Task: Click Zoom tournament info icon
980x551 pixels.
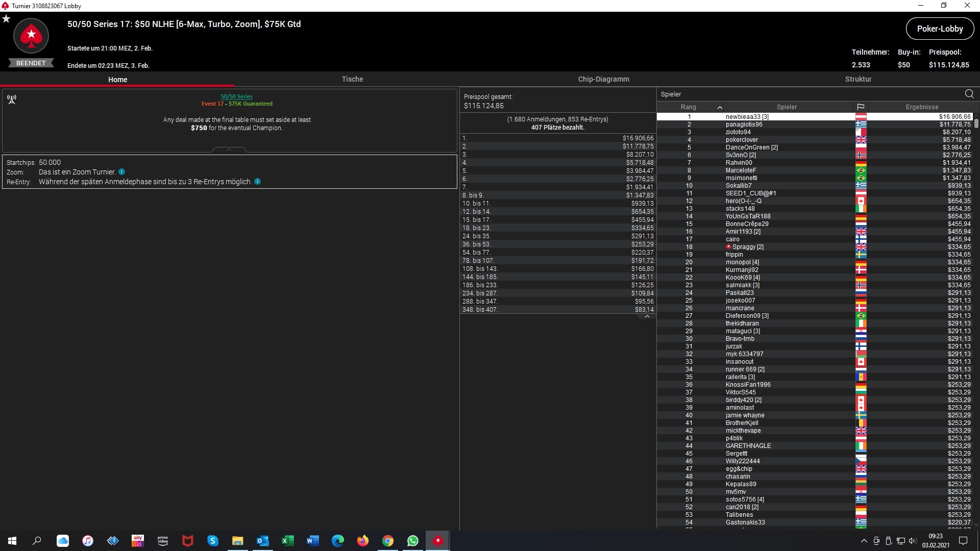Action: (122, 172)
